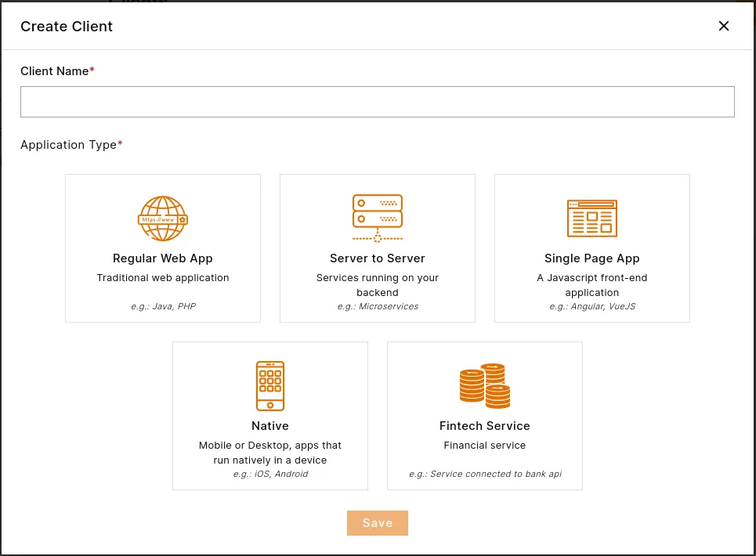Click the Create Client dialog title
The height and width of the screenshot is (556, 756).
67,26
